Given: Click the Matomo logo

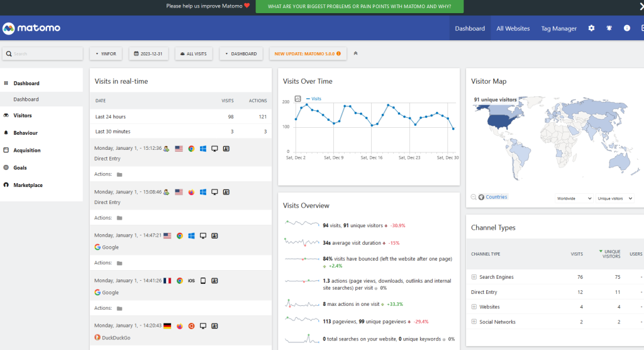Looking at the screenshot, I should tap(31, 28).
